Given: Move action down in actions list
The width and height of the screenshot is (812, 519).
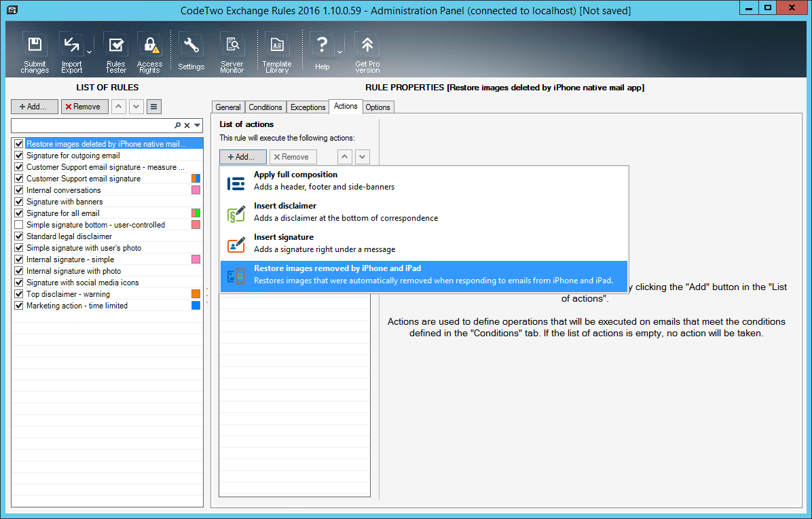Looking at the screenshot, I should pyautogui.click(x=363, y=157).
